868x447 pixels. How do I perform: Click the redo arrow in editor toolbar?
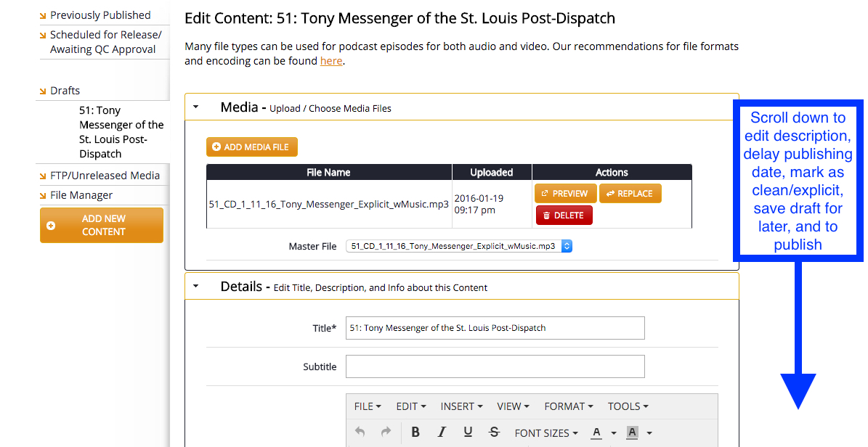(386, 432)
